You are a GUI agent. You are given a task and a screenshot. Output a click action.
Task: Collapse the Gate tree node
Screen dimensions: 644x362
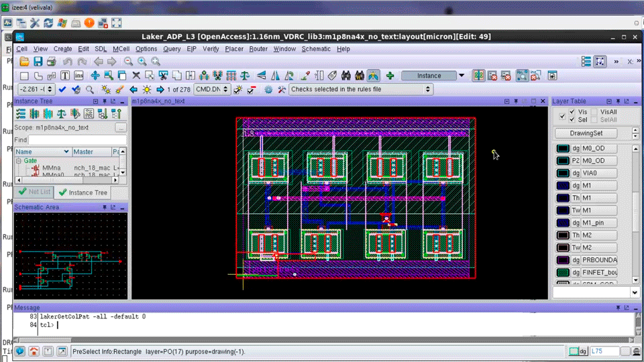(19, 161)
